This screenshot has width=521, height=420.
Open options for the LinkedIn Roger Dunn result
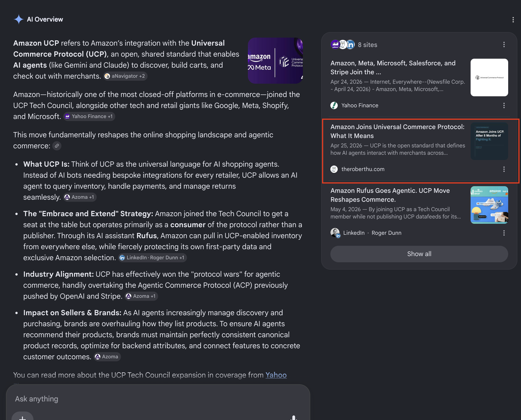click(x=504, y=233)
